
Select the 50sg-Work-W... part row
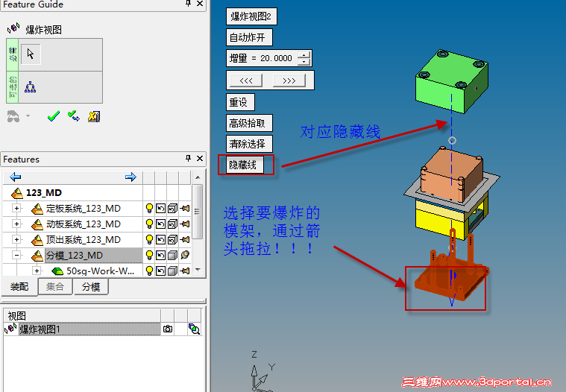tap(101, 271)
